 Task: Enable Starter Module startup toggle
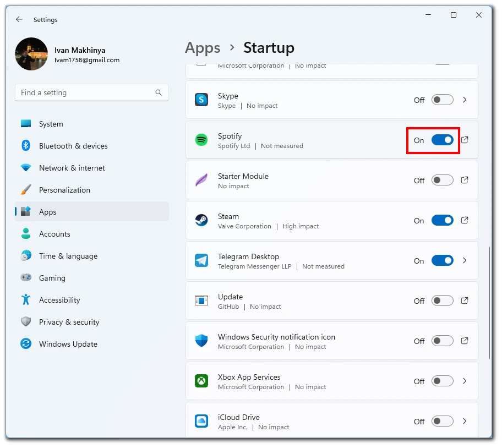(443, 180)
